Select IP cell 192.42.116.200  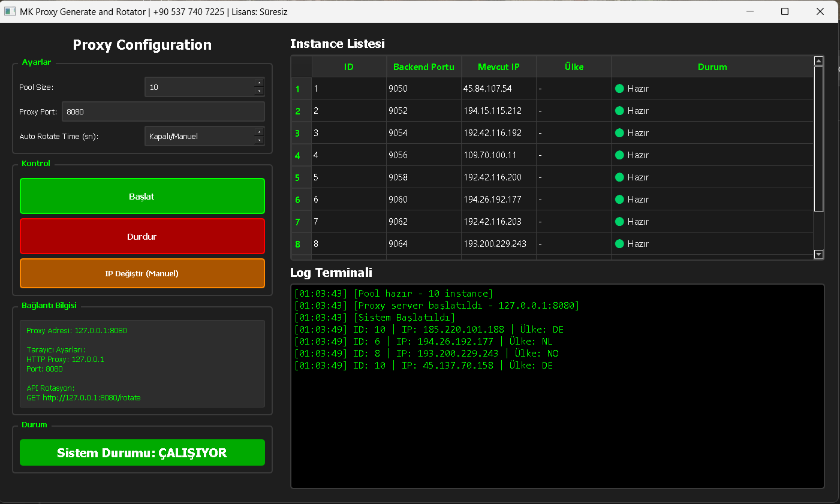click(x=499, y=177)
